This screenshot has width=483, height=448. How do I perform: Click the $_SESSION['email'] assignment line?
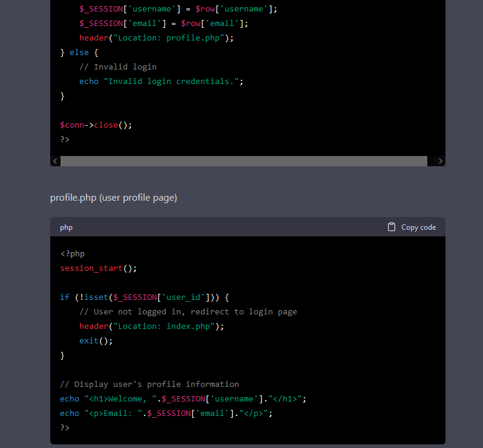[163, 24]
